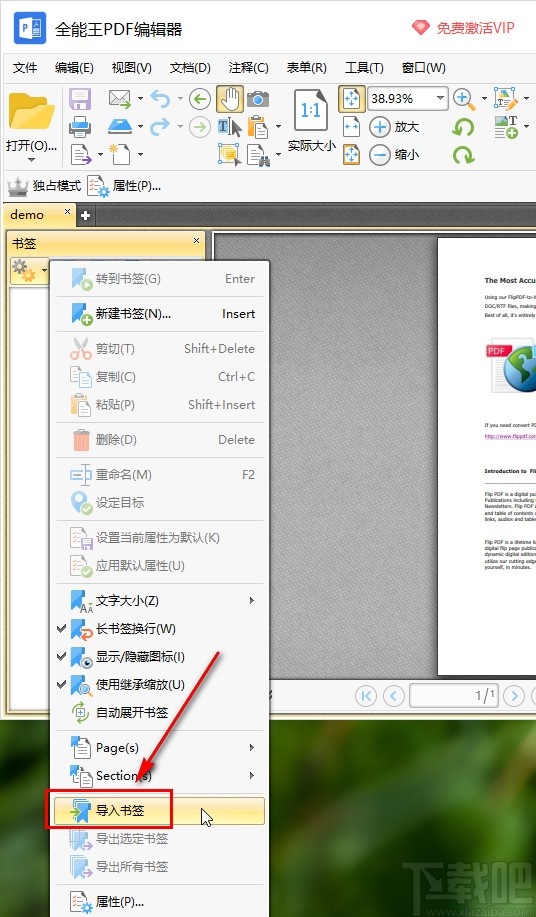Click the clipboard paste icon in toolbar

258,126
